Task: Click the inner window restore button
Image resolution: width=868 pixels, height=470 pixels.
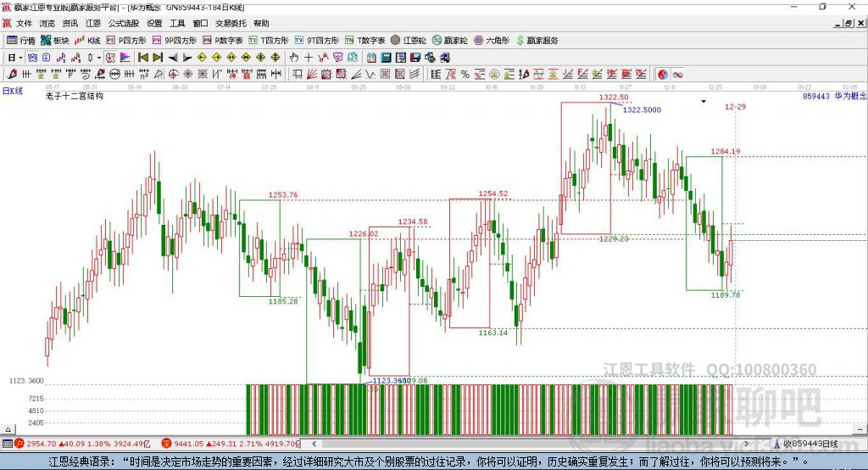Action: coord(848,23)
